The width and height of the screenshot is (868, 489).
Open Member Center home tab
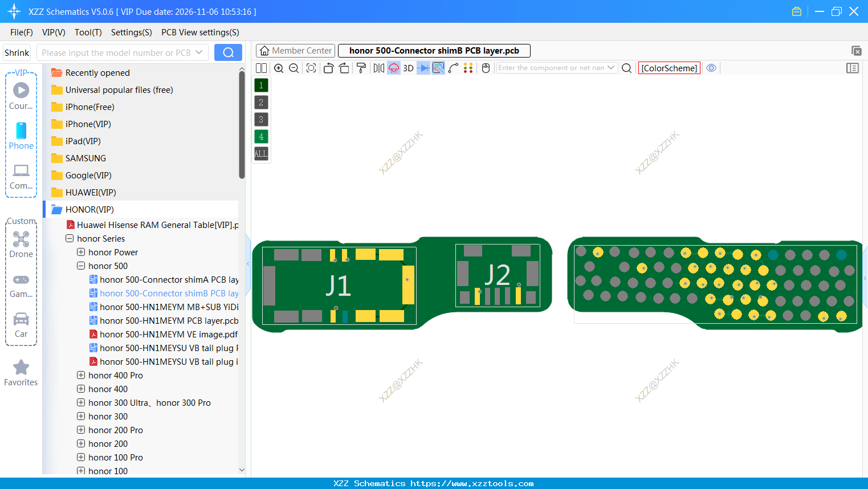click(x=295, y=51)
